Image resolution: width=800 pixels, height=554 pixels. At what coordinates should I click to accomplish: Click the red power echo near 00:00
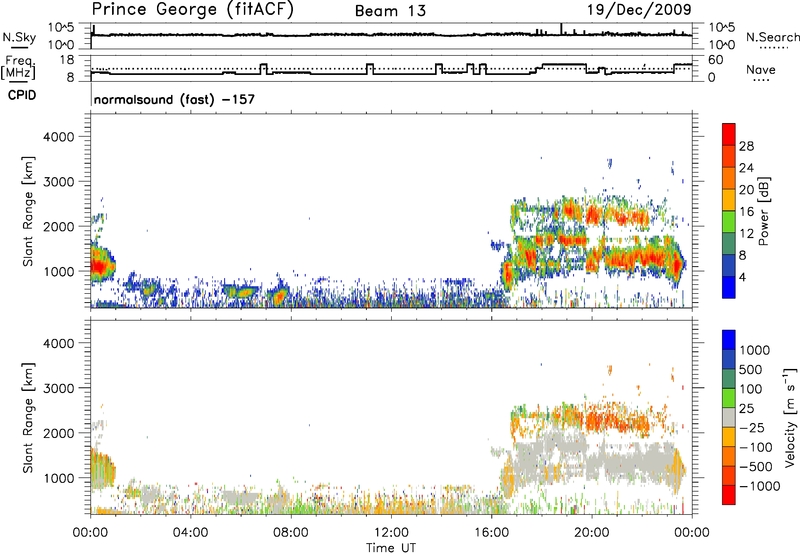[x=99, y=266]
